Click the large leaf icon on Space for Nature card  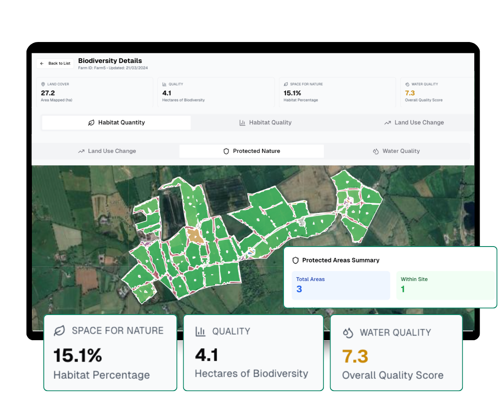click(60, 331)
